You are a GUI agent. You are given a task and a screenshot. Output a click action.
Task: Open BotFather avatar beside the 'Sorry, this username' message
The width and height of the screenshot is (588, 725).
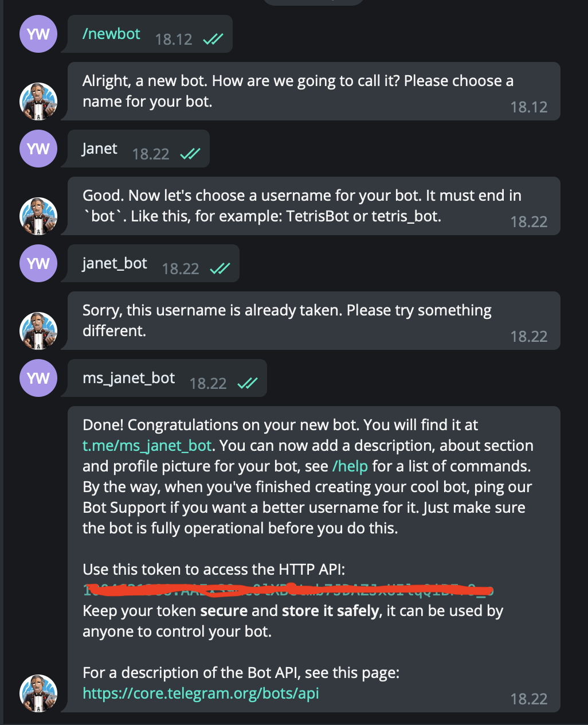[38, 331]
